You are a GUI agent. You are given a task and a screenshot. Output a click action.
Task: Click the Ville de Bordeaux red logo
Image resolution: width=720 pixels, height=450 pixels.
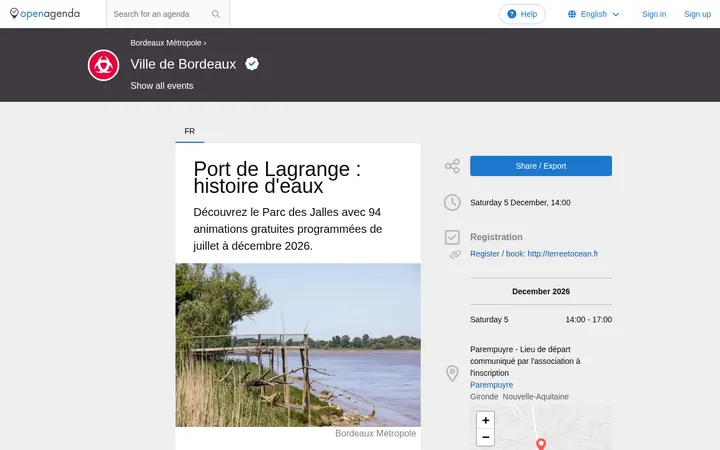tap(103, 65)
